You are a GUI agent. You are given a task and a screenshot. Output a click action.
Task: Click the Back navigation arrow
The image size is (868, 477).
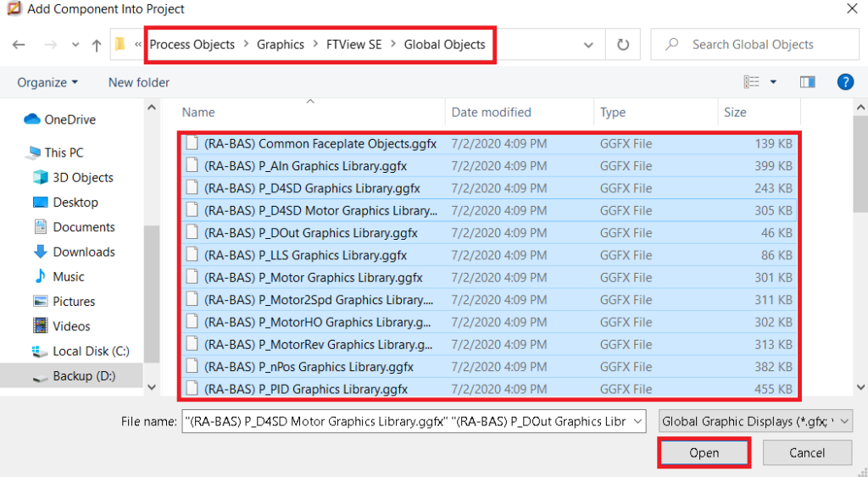(19, 45)
